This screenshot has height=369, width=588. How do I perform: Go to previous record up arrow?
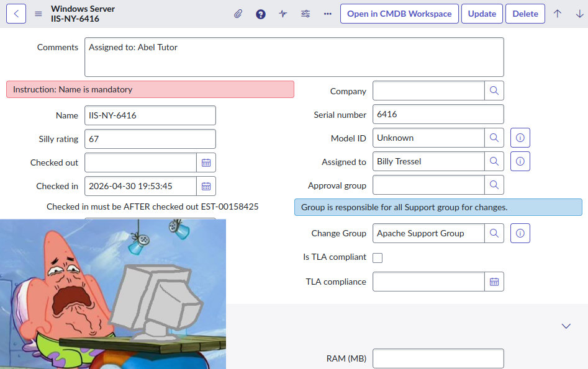coord(558,14)
